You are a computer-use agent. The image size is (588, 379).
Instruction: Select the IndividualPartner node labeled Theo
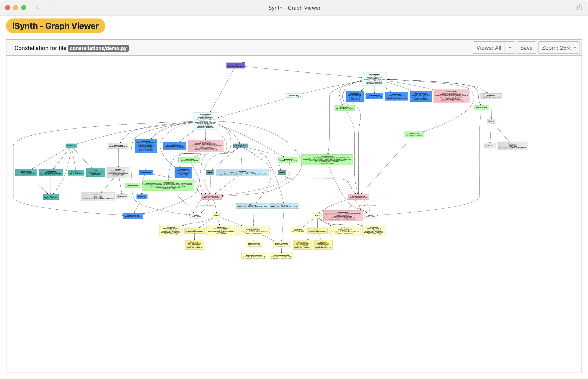pos(374,79)
